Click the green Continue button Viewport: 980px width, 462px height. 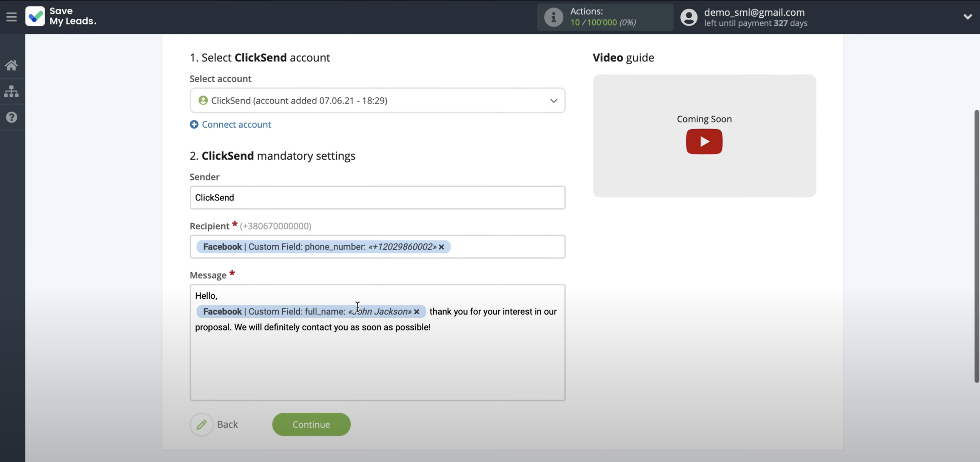click(311, 424)
